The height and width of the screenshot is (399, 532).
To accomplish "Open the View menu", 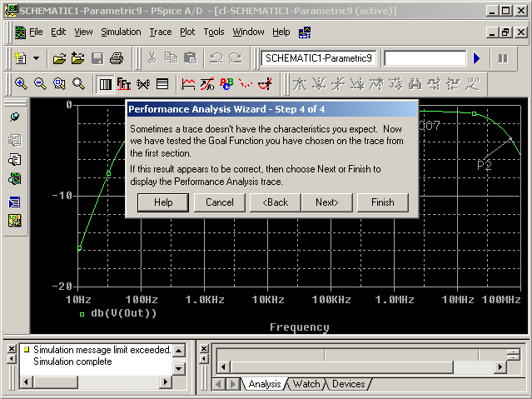I will click(83, 32).
